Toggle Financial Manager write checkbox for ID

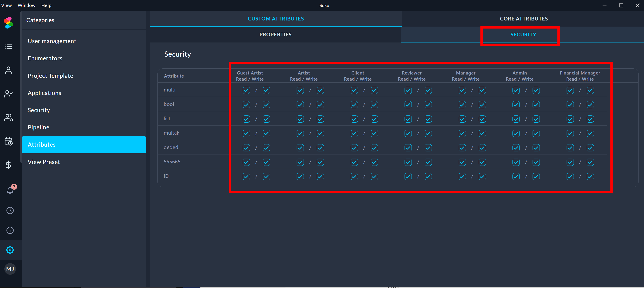pyautogui.click(x=590, y=177)
